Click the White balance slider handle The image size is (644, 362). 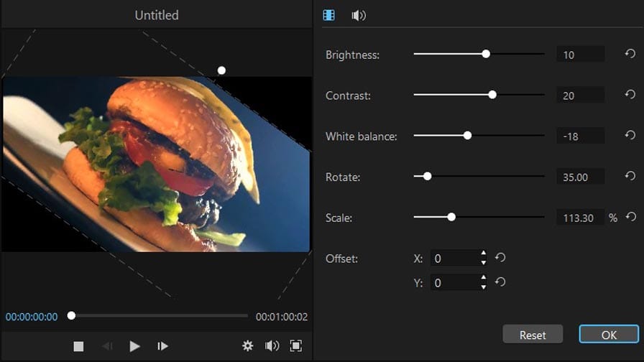pos(467,136)
